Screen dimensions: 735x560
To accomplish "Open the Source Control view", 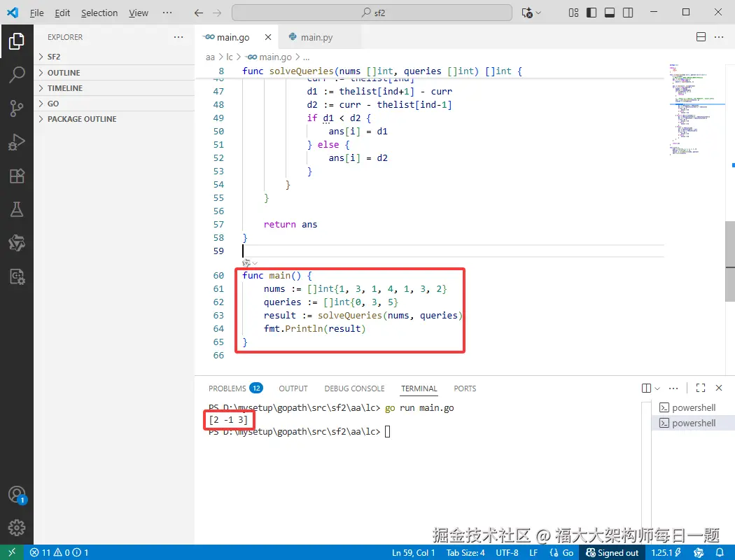I will tap(16, 108).
